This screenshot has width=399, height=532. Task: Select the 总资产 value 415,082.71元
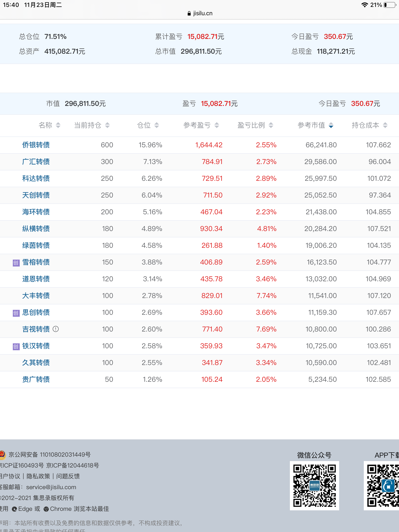tap(65, 51)
